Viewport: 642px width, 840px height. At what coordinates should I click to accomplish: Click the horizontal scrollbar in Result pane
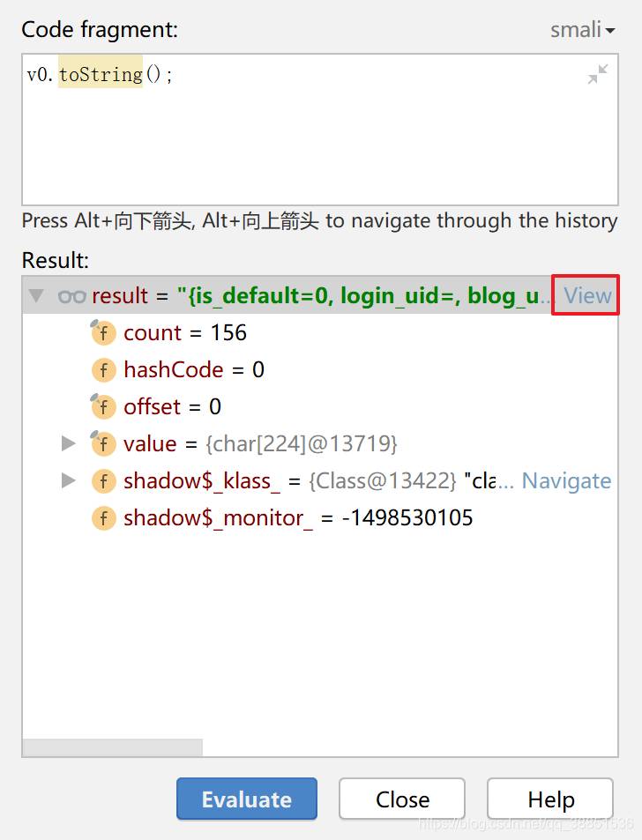pos(113,747)
